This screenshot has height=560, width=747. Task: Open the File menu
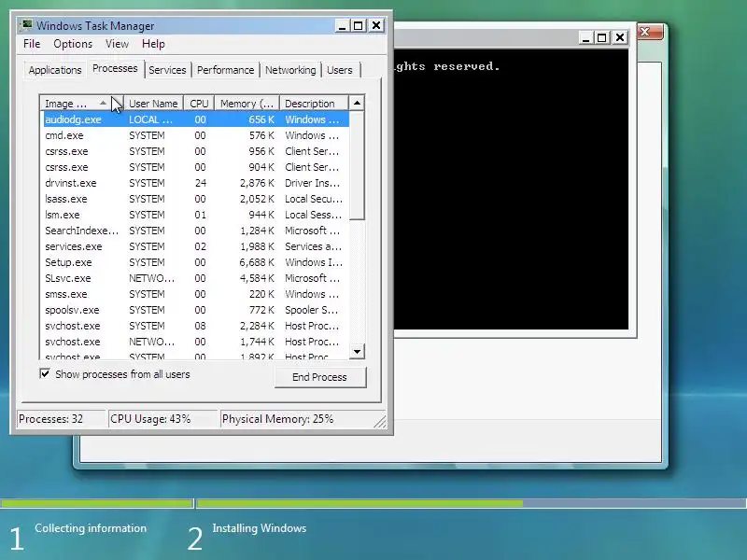(x=32, y=44)
